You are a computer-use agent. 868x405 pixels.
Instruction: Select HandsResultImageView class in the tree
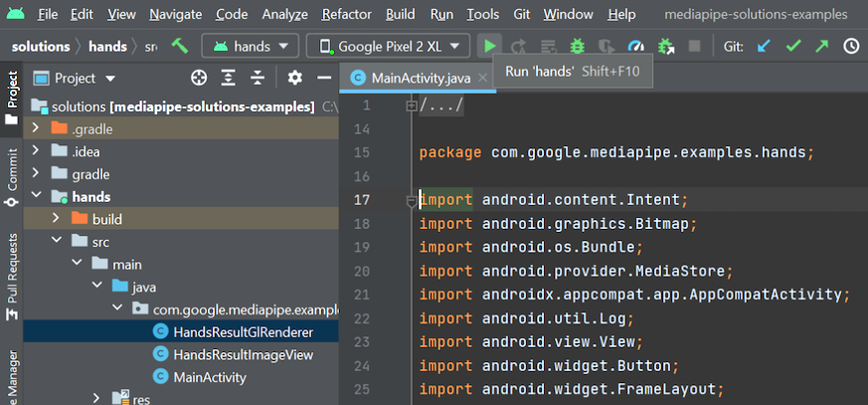(x=243, y=354)
